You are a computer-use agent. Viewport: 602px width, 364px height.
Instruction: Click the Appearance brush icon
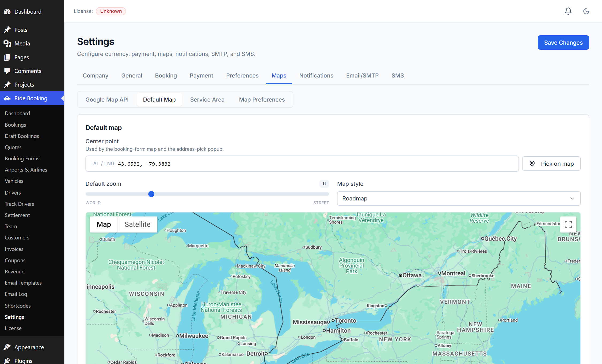(x=7, y=347)
